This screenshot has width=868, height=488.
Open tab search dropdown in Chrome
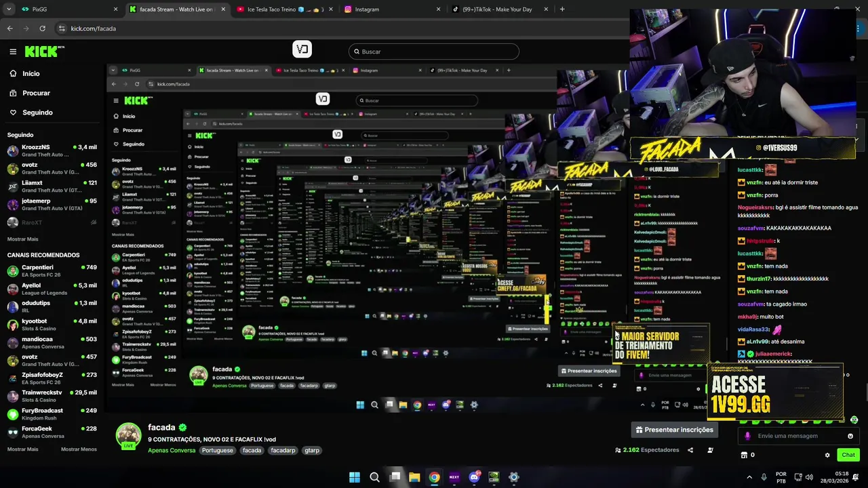[x=7, y=9]
